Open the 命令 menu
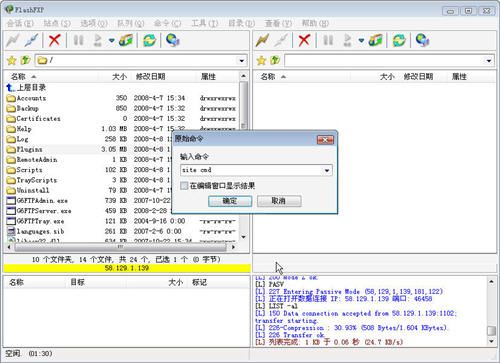Viewport: 500px width, 363px height. [167, 23]
